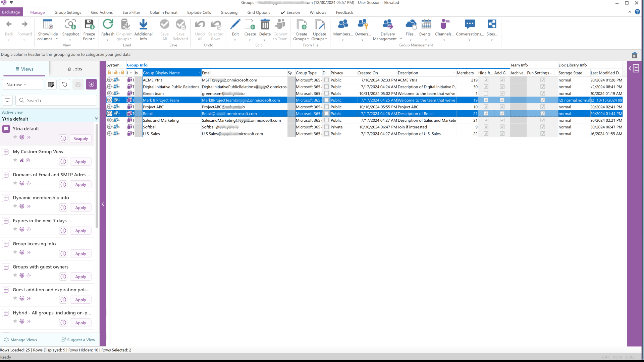This screenshot has height=362, width=644.
Task: Open the Conversations icon
Action: tap(470, 24)
